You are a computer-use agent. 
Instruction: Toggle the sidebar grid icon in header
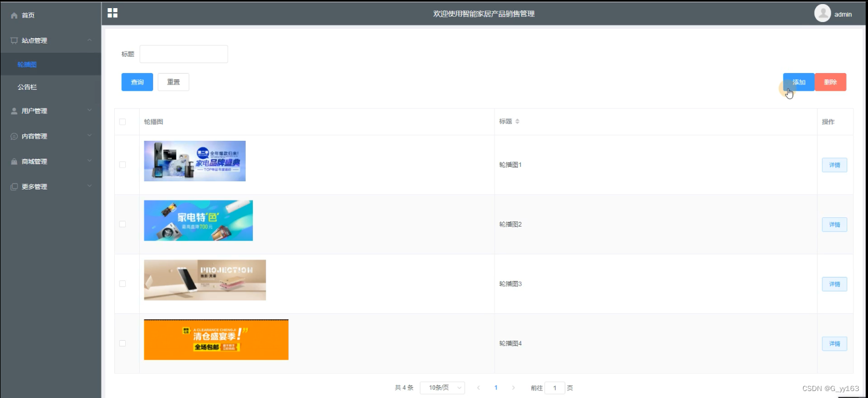(112, 13)
